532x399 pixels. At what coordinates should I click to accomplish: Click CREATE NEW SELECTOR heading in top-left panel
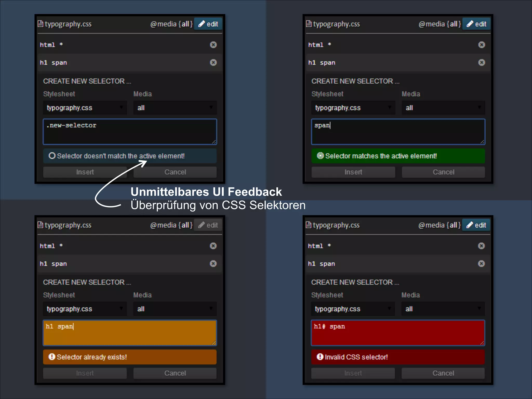click(x=87, y=81)
